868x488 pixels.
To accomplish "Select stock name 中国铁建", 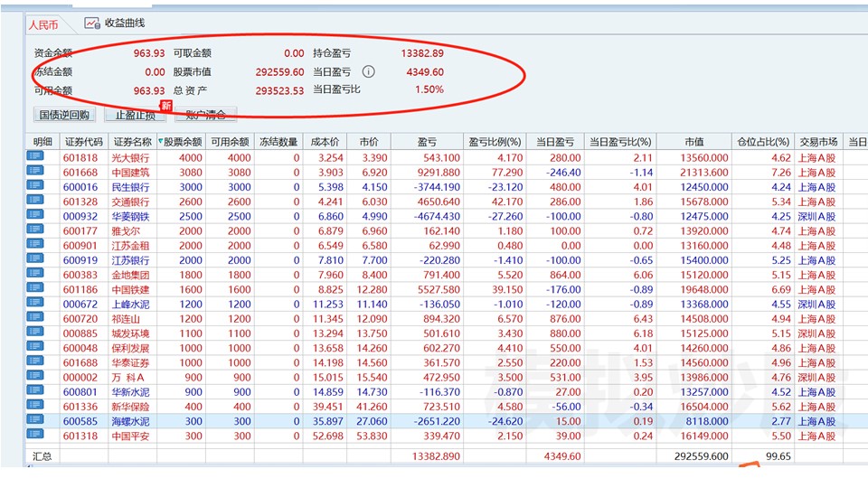I will (x=130, y=290).
